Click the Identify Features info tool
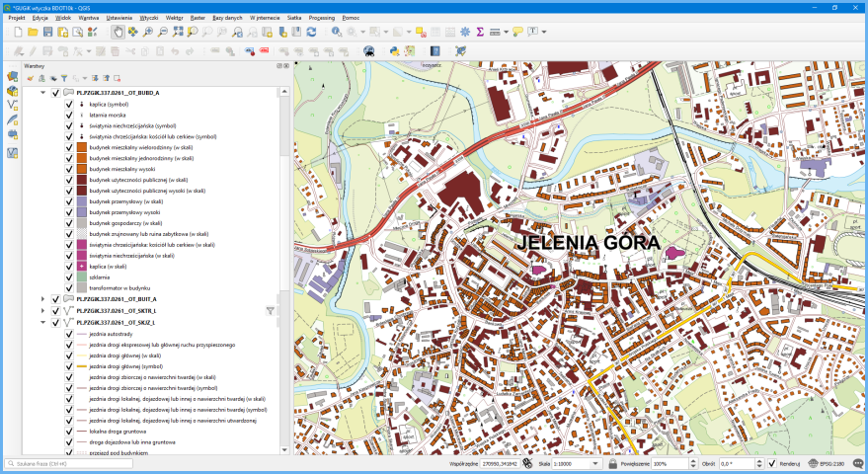This screenshot has height=474, width=868. point(337,32)
